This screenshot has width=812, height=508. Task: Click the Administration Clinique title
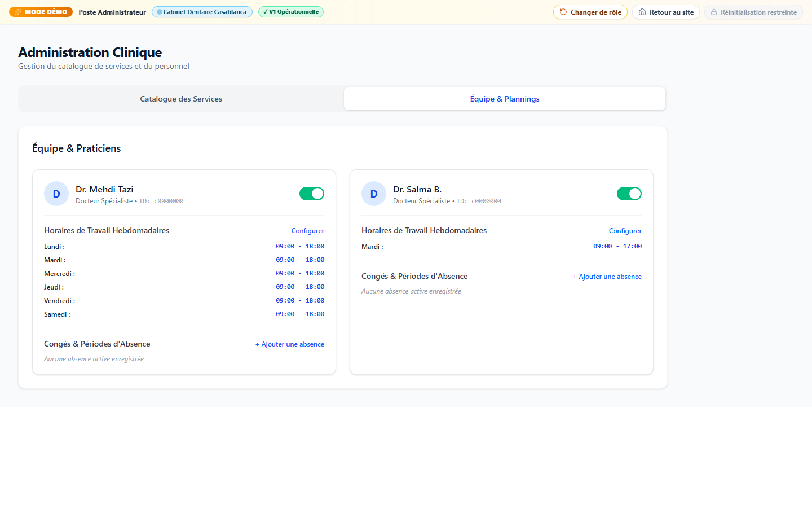(x=90, y=52)
